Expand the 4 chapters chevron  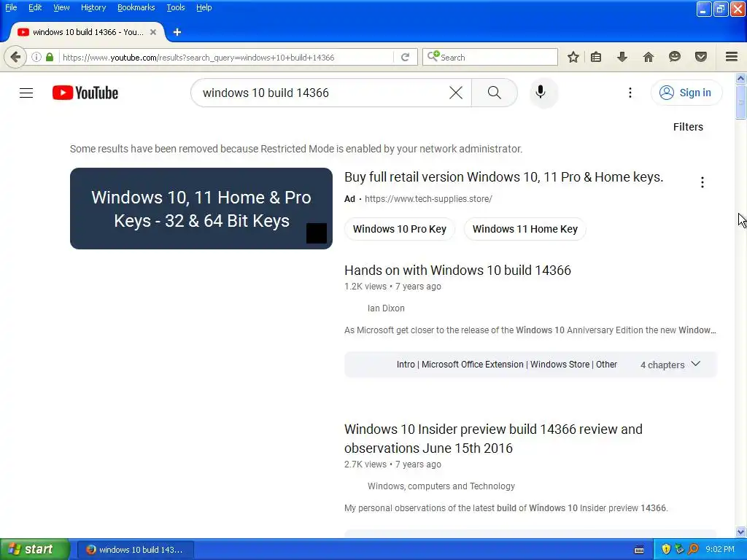(x=695, y=364)
